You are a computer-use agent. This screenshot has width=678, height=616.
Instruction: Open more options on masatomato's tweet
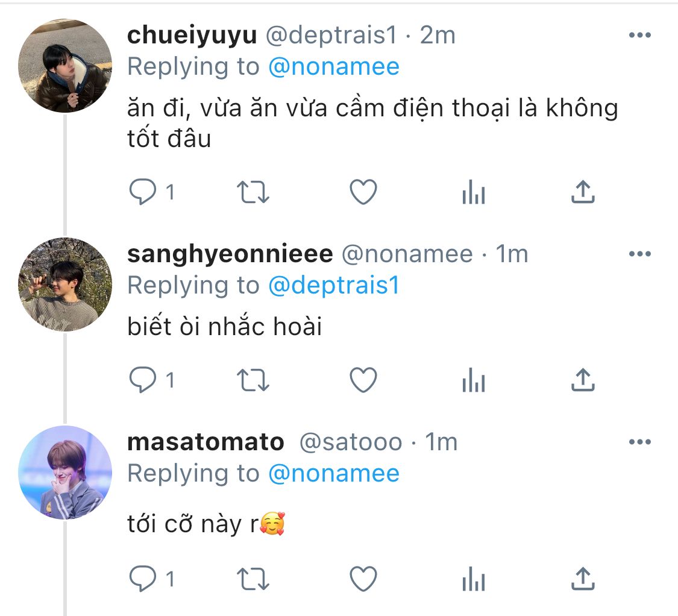[639, 442]
